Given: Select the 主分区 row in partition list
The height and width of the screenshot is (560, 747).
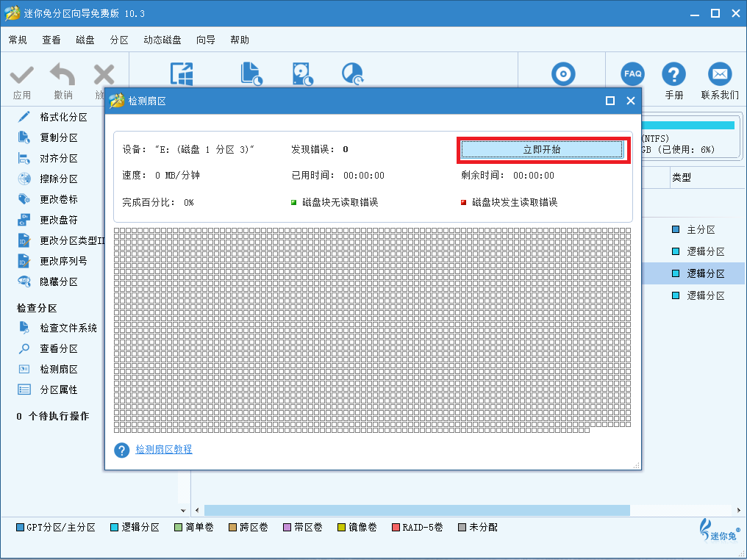Looking at the screenshot, I should 693,229.
